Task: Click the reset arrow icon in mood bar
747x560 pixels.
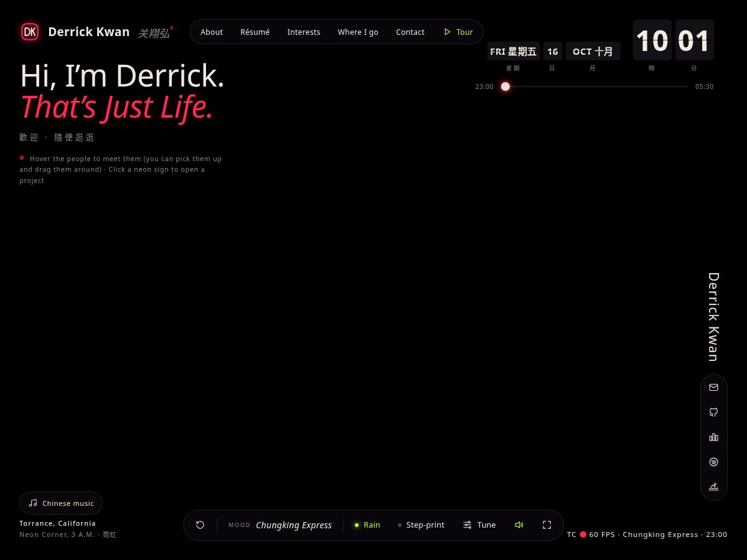Action: 200,525
